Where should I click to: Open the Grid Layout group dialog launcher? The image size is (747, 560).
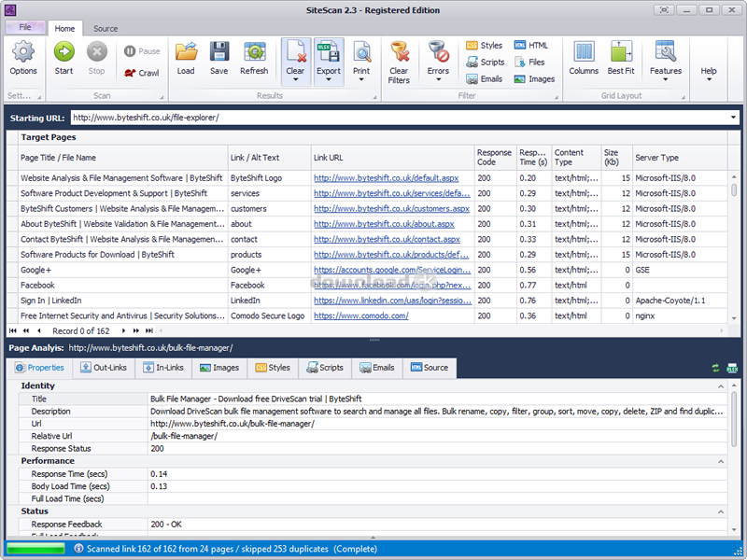click(x=683, y=97)
